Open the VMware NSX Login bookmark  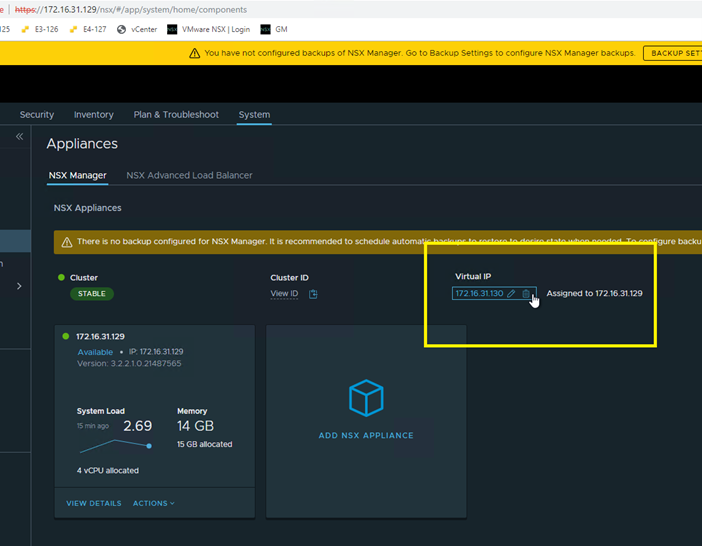(x=209, y=29)
